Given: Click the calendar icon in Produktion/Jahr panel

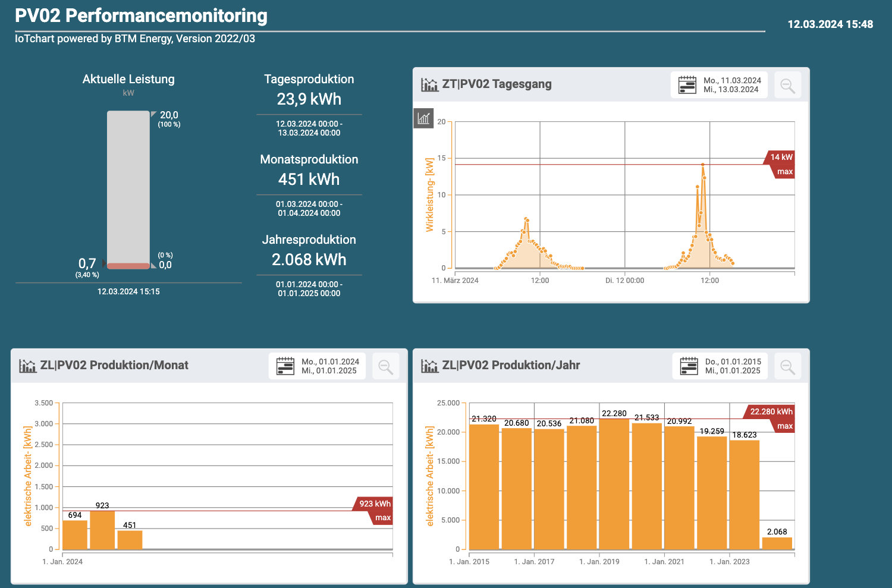Looking at the screenshot, I should point(689,366).
